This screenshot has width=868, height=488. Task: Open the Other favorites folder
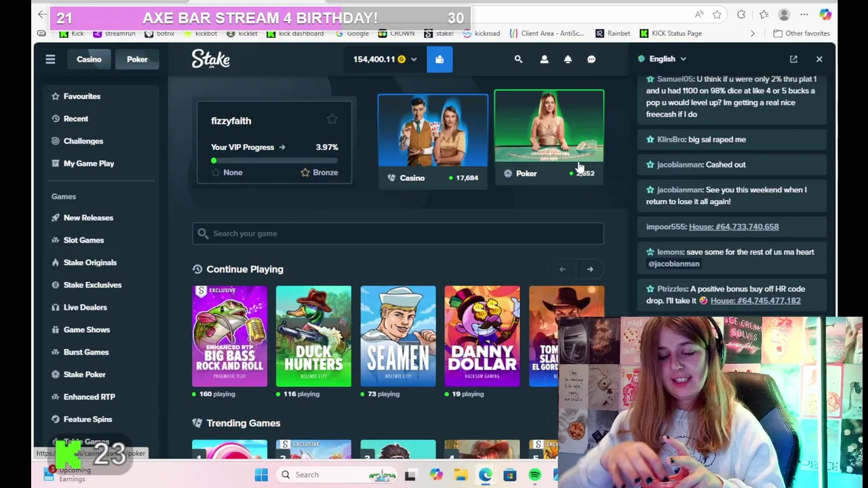click(802, 33)
